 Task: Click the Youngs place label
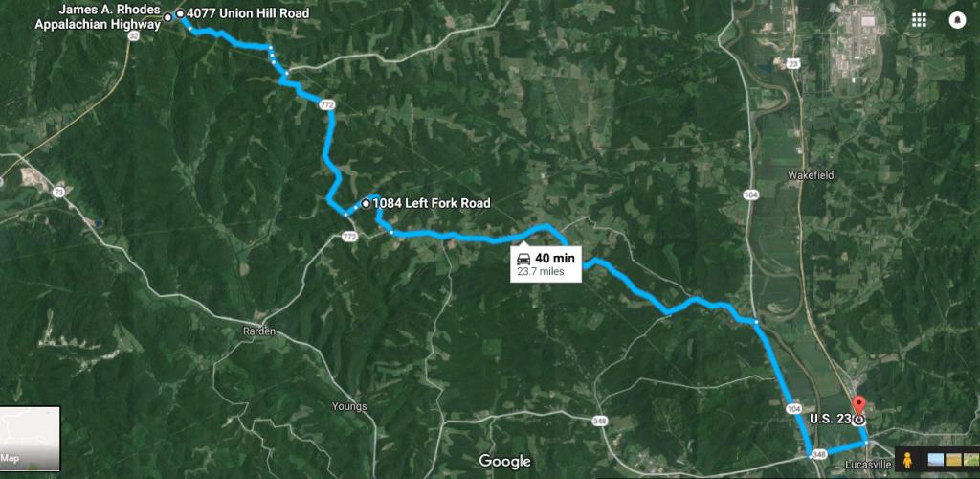pos(349,406)
